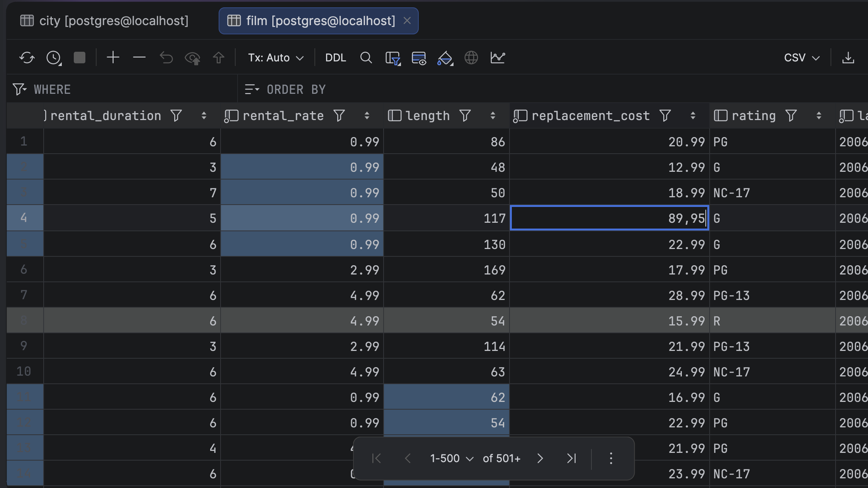Click the export data download icon

click(848, 58)
